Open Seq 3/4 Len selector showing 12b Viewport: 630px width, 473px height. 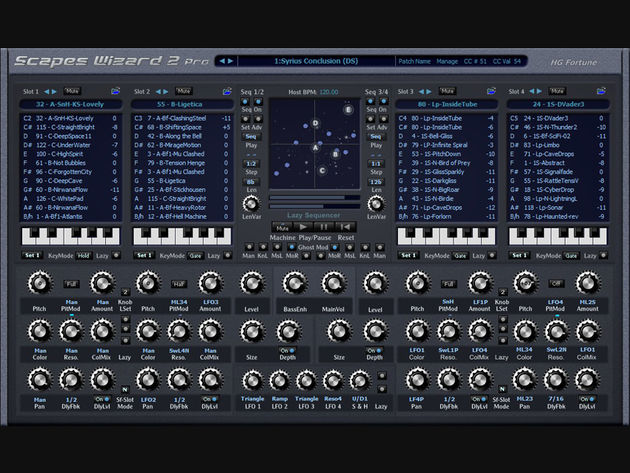click(x=376, y=182)
